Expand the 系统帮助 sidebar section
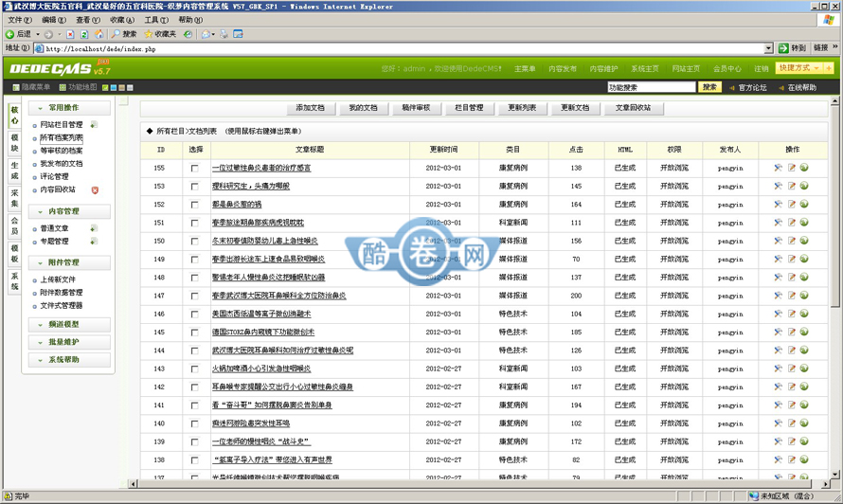This screenshot has height=504, width=843. pos(69,360)
